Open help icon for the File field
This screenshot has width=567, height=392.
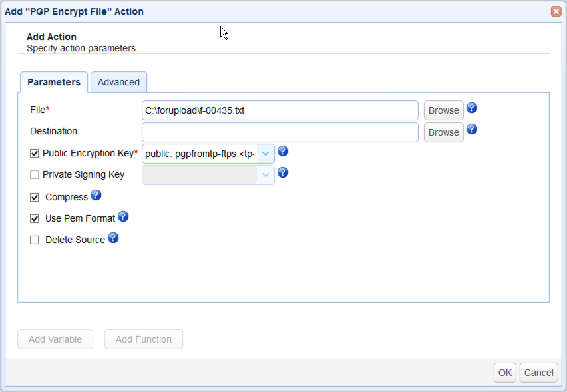(472, 108)
